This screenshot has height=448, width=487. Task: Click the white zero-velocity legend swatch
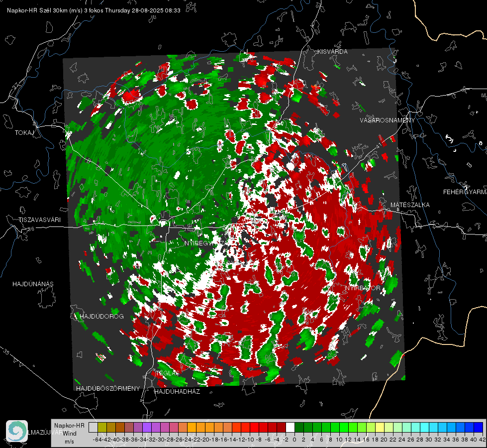(x=290, y=428)
